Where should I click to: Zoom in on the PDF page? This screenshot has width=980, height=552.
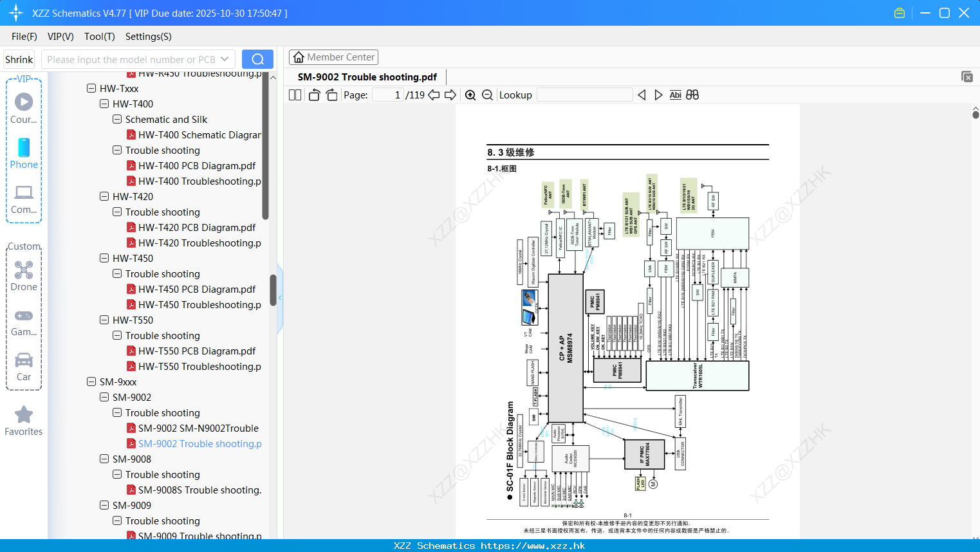pos(469,95)
